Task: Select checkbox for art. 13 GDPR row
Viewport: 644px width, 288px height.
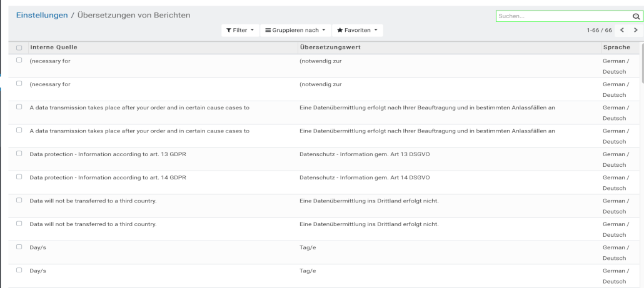Action: (19, 154)
